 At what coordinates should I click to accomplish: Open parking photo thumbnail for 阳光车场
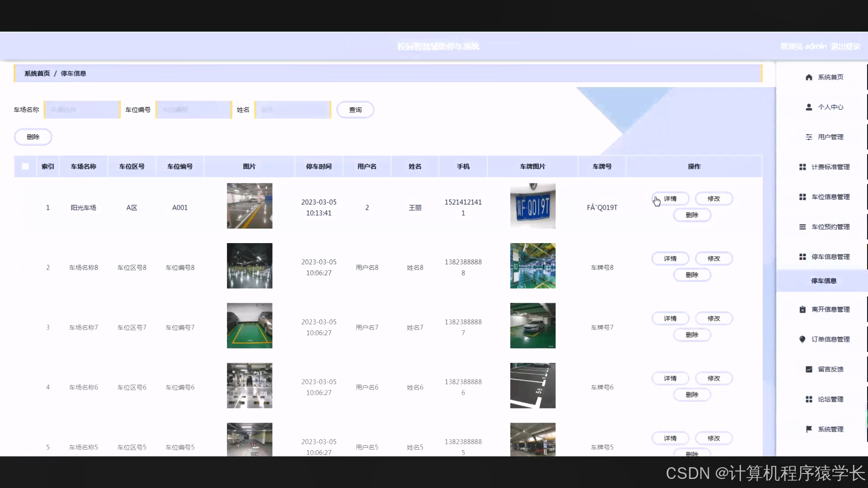[x=250, y=206]
